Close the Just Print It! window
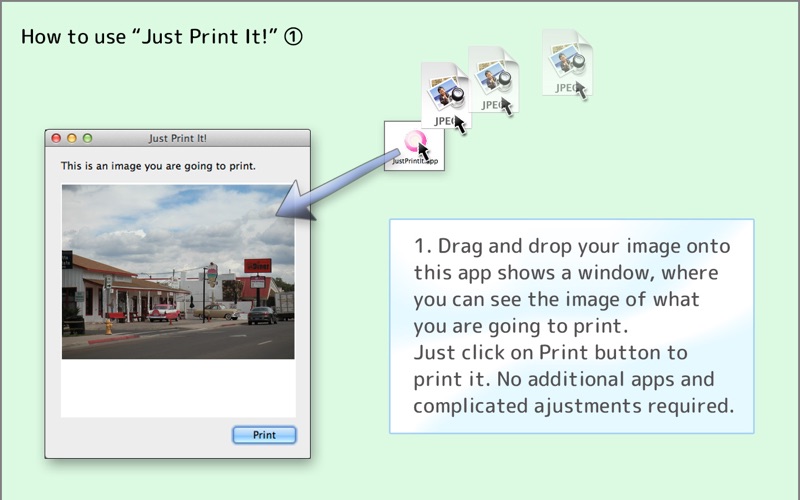This screenshot has height=500, width=800. coord(57,138)
